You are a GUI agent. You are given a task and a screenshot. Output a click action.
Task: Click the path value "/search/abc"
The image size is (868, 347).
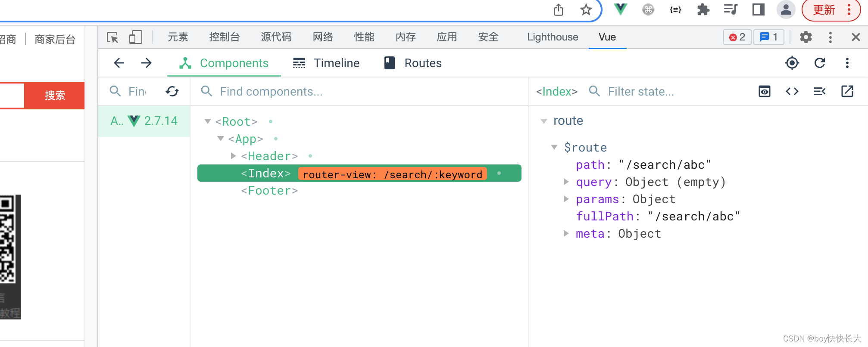point(665,164)
